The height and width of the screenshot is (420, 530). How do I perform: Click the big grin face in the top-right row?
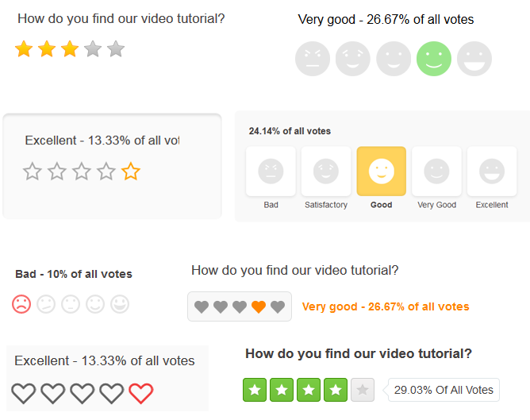(474, 59)
